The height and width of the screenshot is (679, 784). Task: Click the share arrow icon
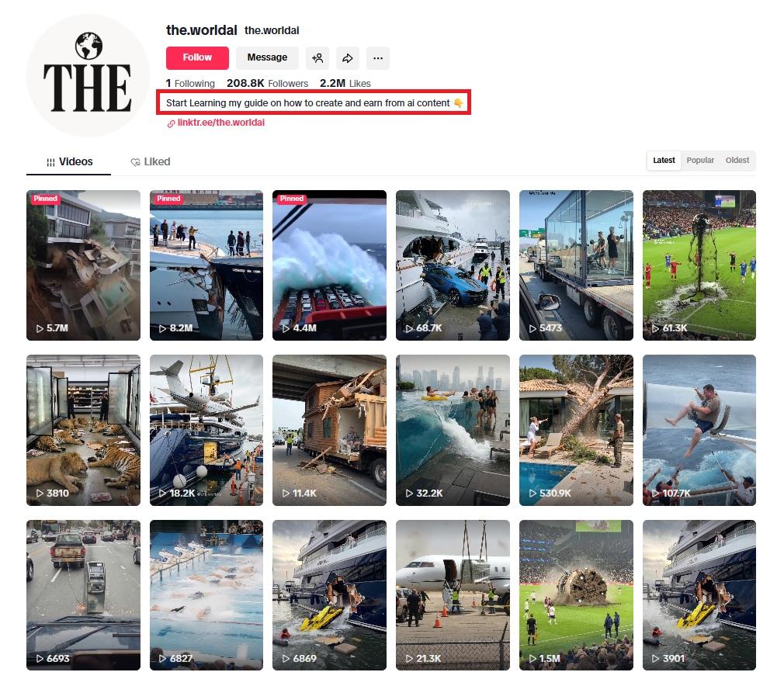[348, 58]
